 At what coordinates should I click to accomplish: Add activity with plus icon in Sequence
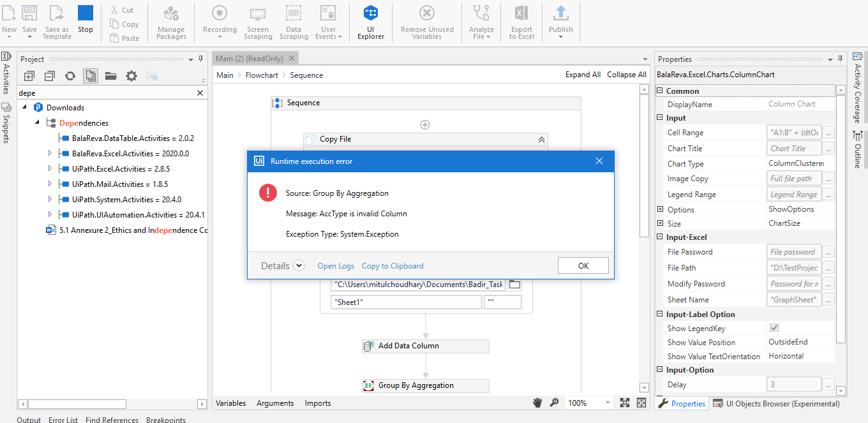point(425,124)
